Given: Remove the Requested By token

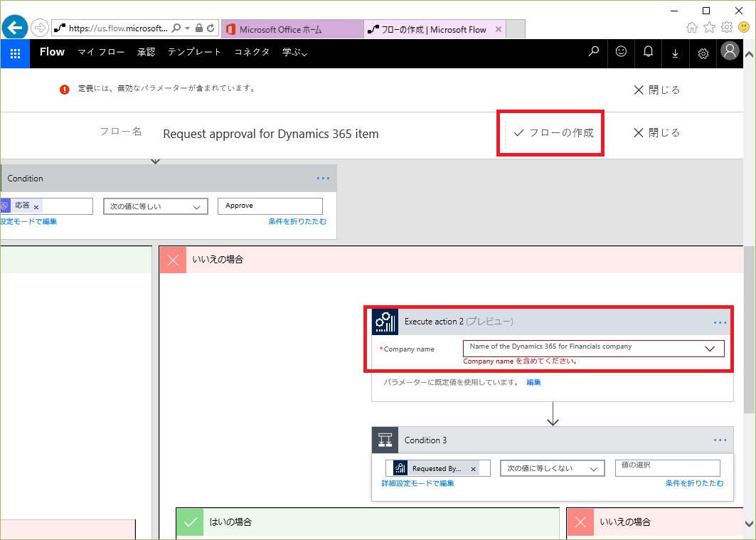Looking at the screenshot, I should pos(474,469).
